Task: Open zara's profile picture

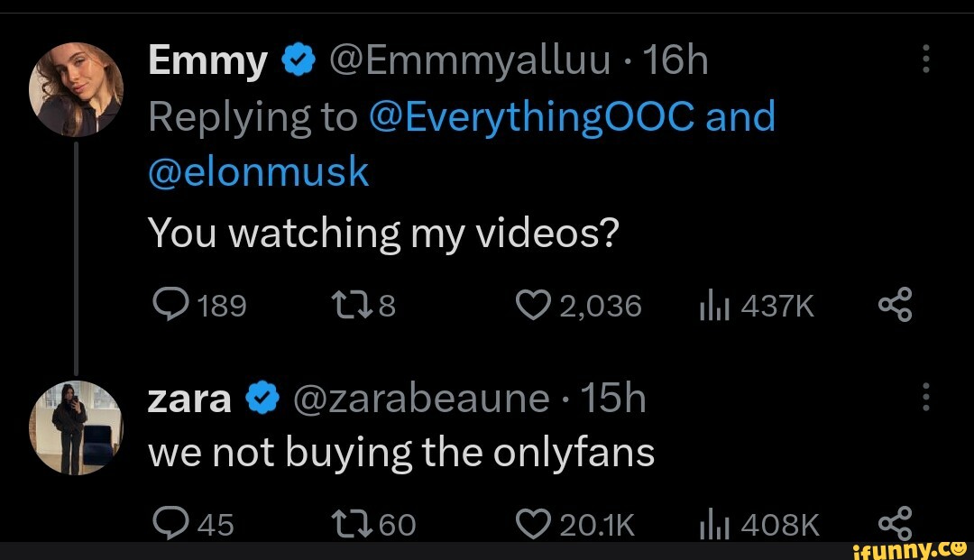Action: 75,427
